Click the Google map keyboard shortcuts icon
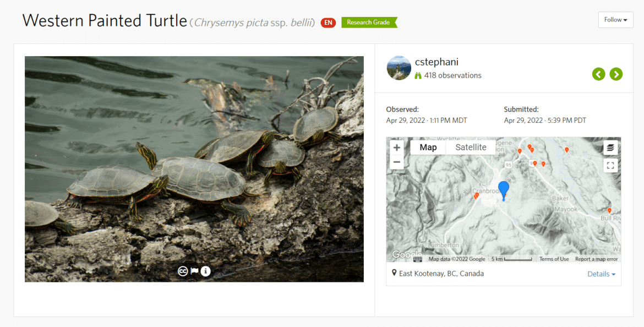Image resolution: width=644 pixels, height=327 pixels. point(418,259)
